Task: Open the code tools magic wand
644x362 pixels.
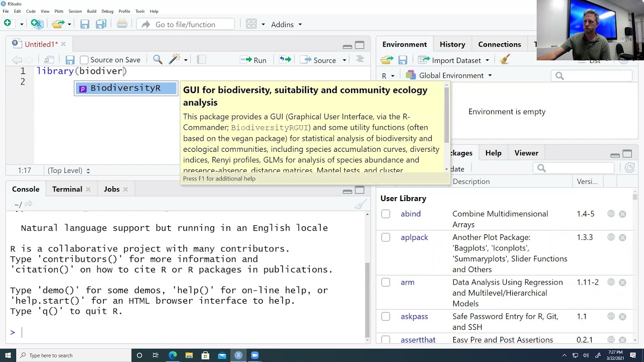Action: point(174,60)
